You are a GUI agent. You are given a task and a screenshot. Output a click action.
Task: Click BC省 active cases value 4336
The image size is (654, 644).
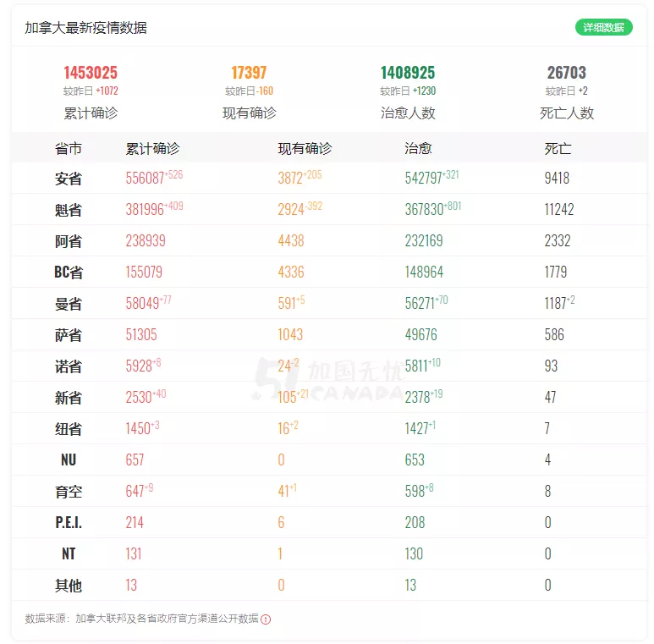pos(291,272)
